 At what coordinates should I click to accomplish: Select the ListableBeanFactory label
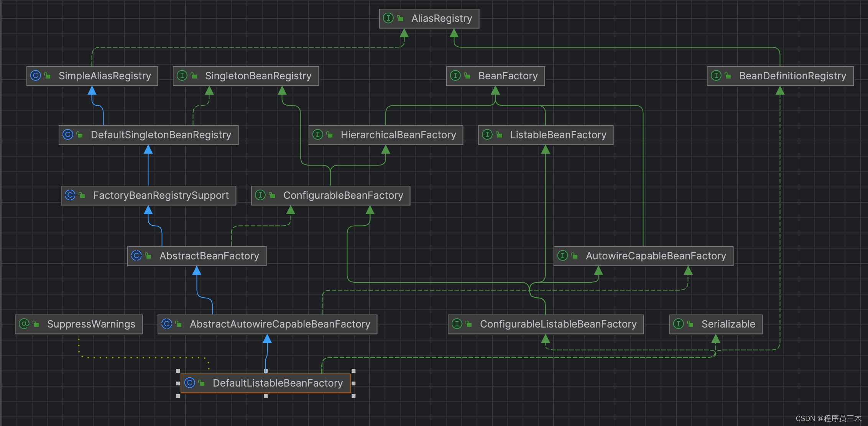(558, 135)
